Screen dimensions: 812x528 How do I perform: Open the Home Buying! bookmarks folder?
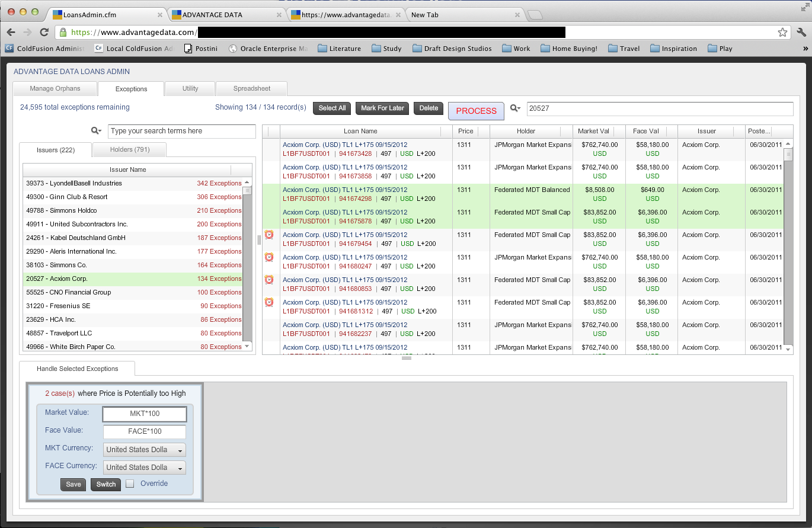[x=569, y=49]
